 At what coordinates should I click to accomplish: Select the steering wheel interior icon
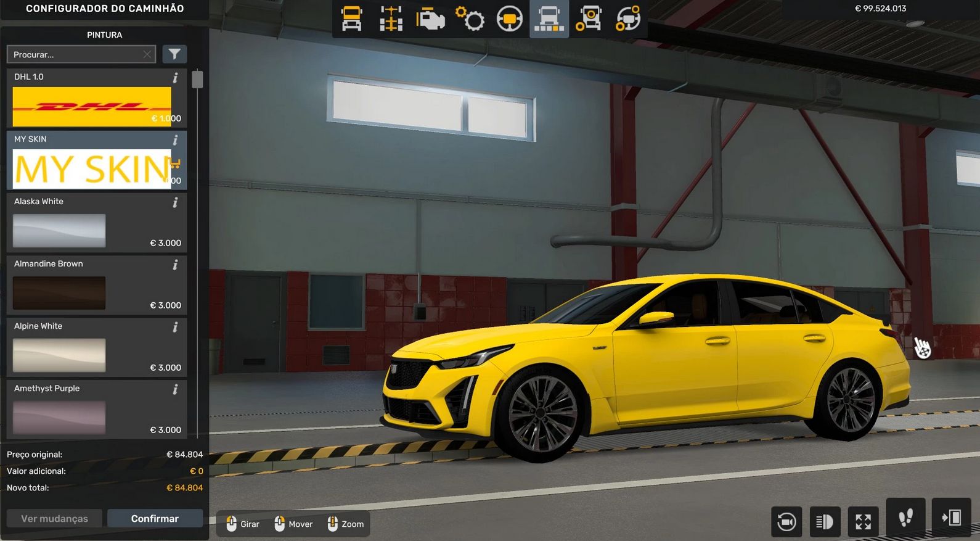click(x=509, y=19)
